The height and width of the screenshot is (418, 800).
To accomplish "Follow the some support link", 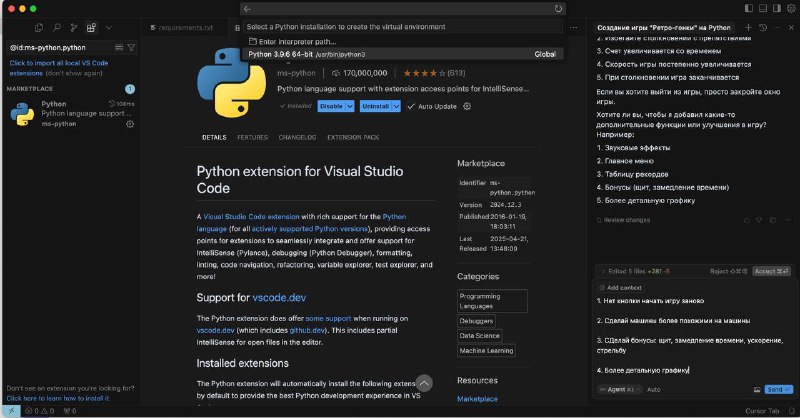I will click(328, 318).
